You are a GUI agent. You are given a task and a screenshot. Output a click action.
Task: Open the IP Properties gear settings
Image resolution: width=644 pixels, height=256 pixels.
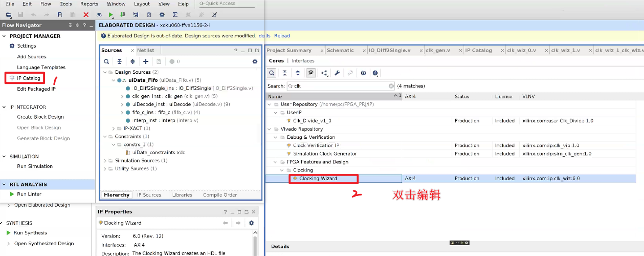(x=251, y=223)
